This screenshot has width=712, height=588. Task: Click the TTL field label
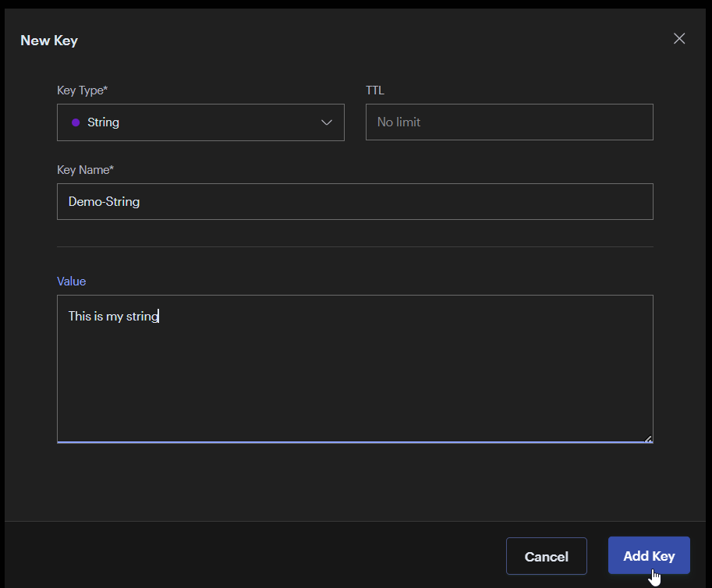374,90
